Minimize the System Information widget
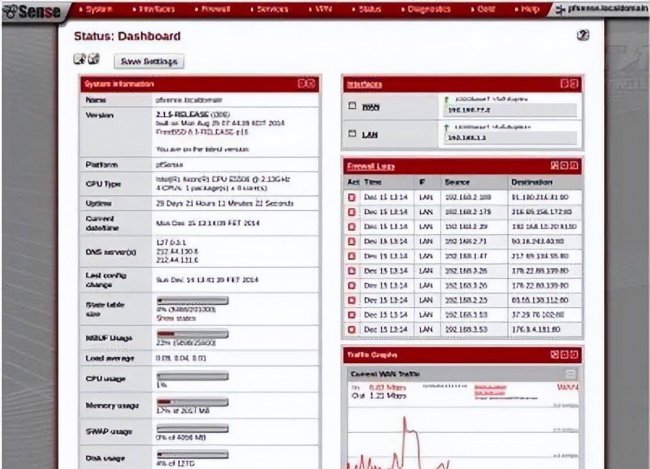The height and width of the screenshot is (469, 650). click(x=302, y=84)
